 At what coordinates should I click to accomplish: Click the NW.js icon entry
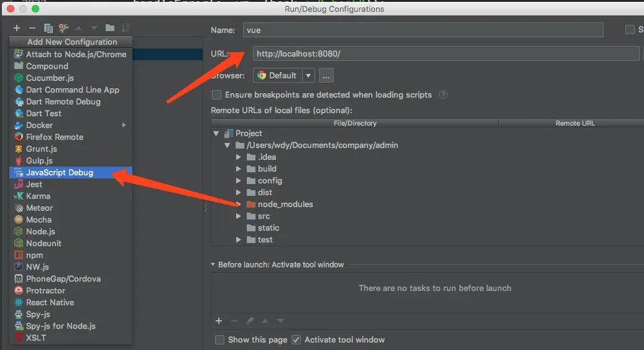pos(19,267)
